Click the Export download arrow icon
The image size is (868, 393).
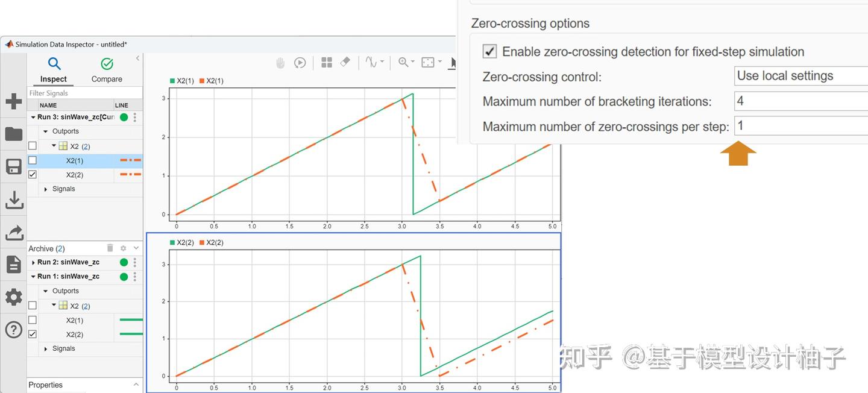coord(13,200)
